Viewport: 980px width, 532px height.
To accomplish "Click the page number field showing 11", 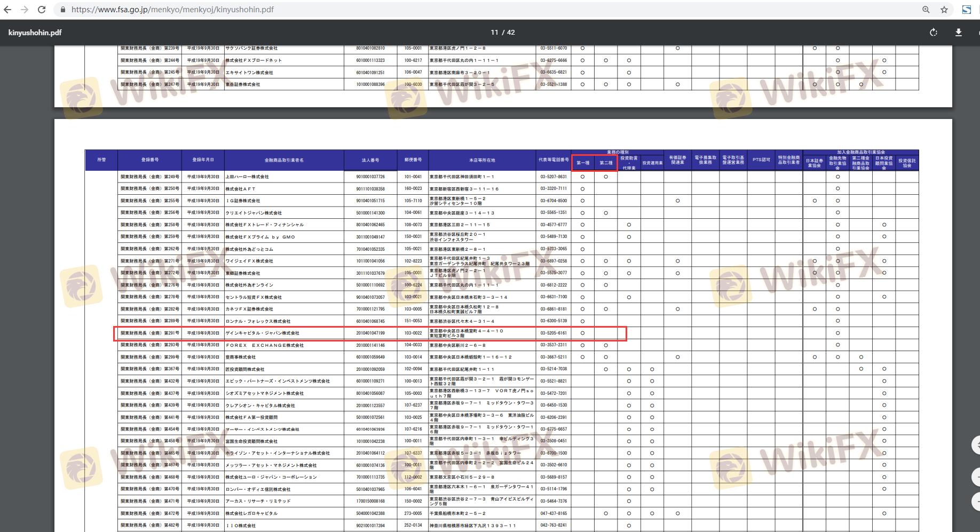I will [x=494, y=33].
